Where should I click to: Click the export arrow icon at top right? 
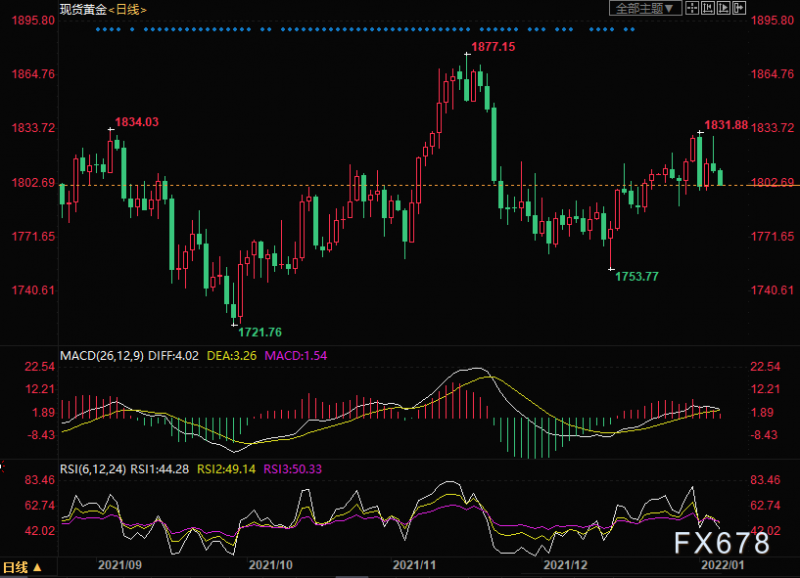739,8
